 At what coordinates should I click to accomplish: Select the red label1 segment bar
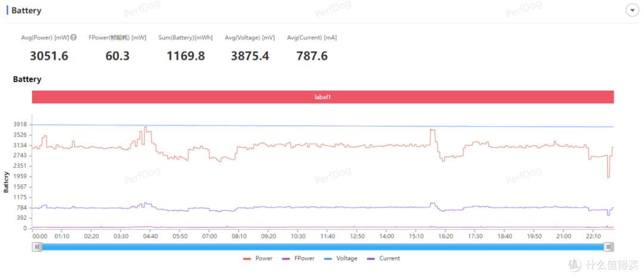click(x=323, y=97)
